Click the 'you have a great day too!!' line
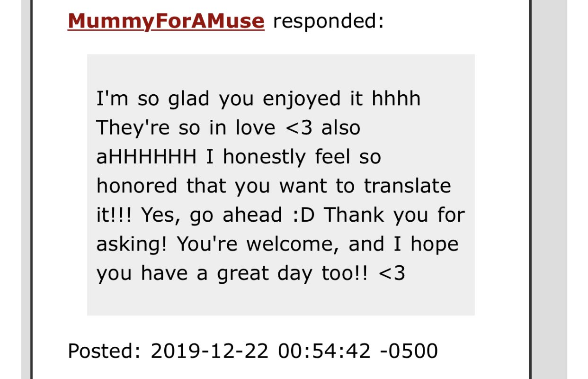Screen dimensions: 588x379 coord(232,274)
